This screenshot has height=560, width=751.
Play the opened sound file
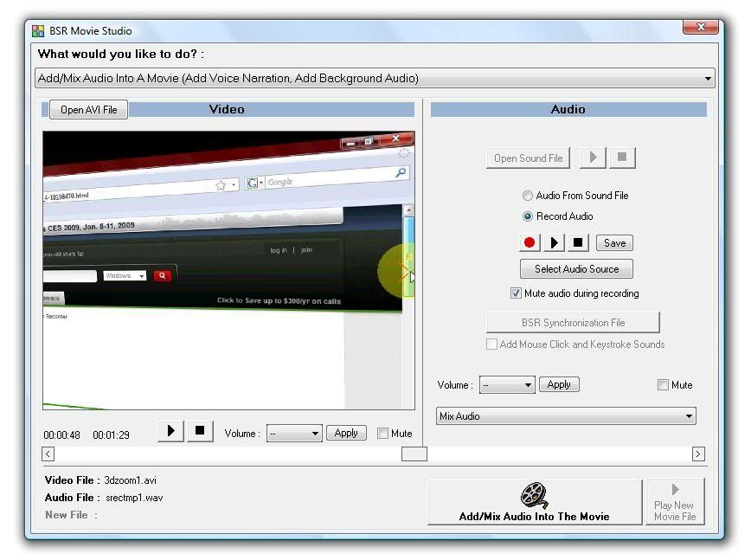[593, 158]
